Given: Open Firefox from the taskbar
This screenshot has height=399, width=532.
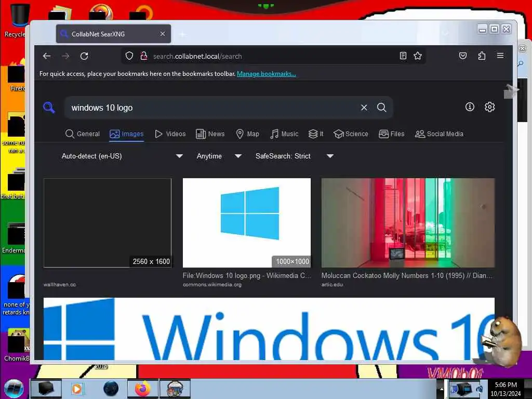Looking at the screenshot, I should (x=143, y=389).
